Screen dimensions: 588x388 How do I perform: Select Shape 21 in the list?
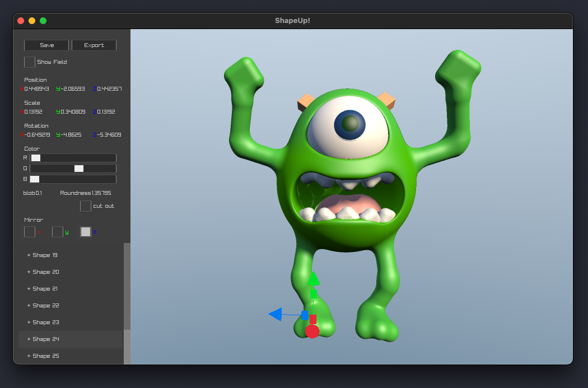point(45,289)
